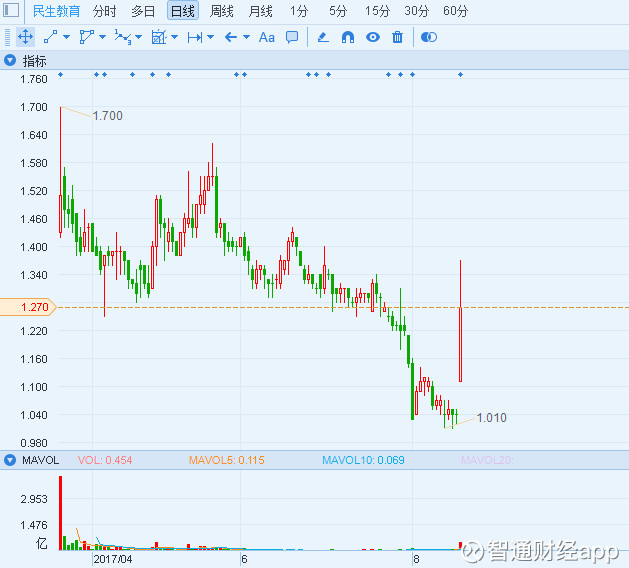Toggle the sidebar panel icon
The width and height of the screenshot is (629, 568).
click(x=11, y=10)
